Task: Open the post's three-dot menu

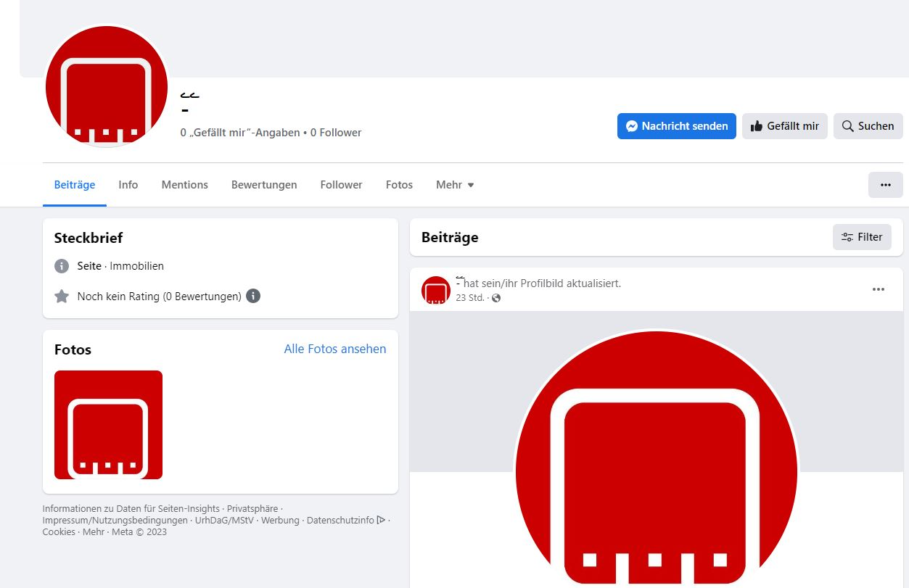Action: coord(878,289)
